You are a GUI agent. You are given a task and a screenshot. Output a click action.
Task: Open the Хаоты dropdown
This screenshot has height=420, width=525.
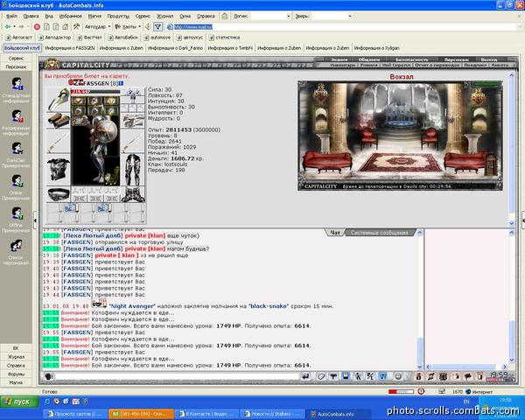128,27
